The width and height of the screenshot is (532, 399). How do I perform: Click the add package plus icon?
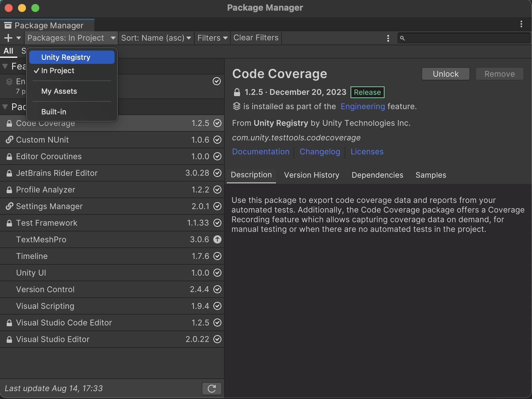pyautogui.click(x=8, y=38)
